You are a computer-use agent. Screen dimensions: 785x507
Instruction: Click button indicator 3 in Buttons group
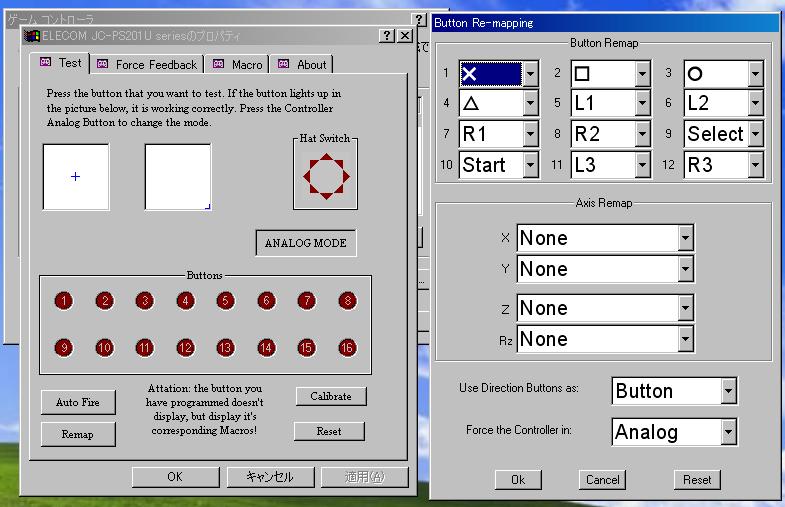pyautogui.click(x=145, y=301)
